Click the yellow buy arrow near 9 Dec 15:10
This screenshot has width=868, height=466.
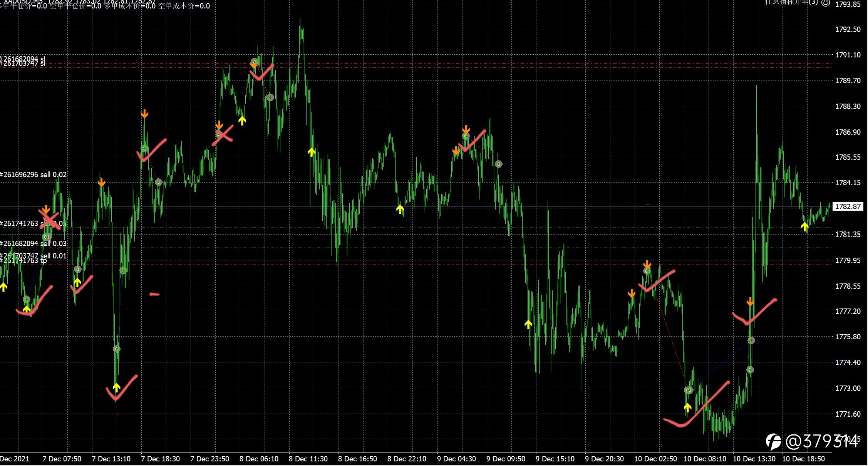528,324
